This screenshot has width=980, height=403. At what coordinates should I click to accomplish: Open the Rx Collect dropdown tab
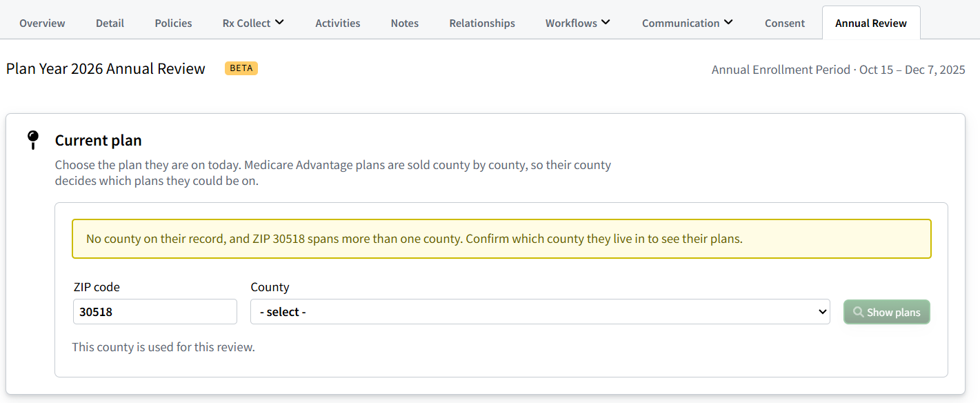253,23
